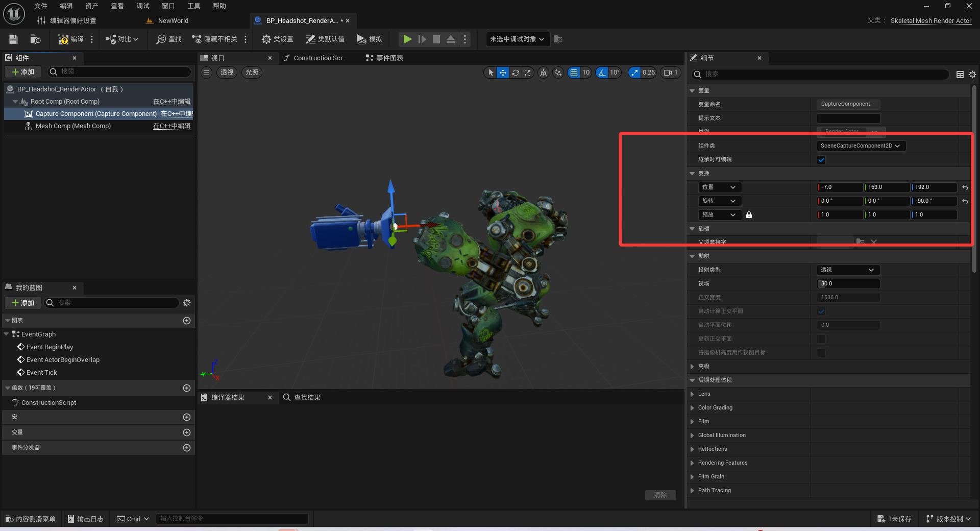Toggle grid snapping icon
Screen dimensions: 980x531
point(574,73)
